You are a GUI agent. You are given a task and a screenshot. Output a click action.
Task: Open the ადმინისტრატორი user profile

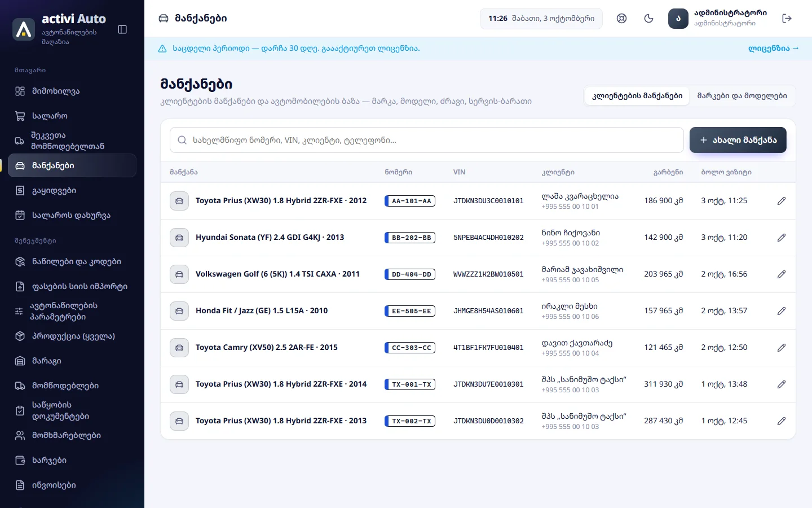pos(718,19)
